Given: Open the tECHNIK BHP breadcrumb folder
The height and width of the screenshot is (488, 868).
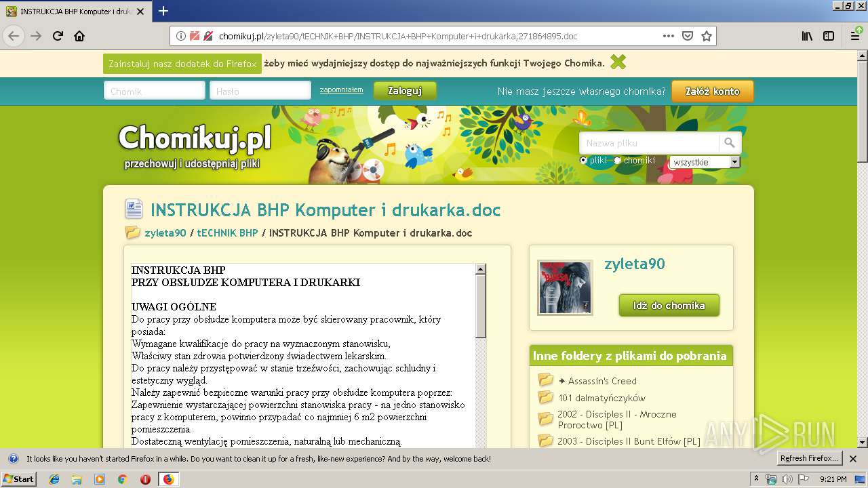Looking at the screenshot, I should [x=227, y=232].
